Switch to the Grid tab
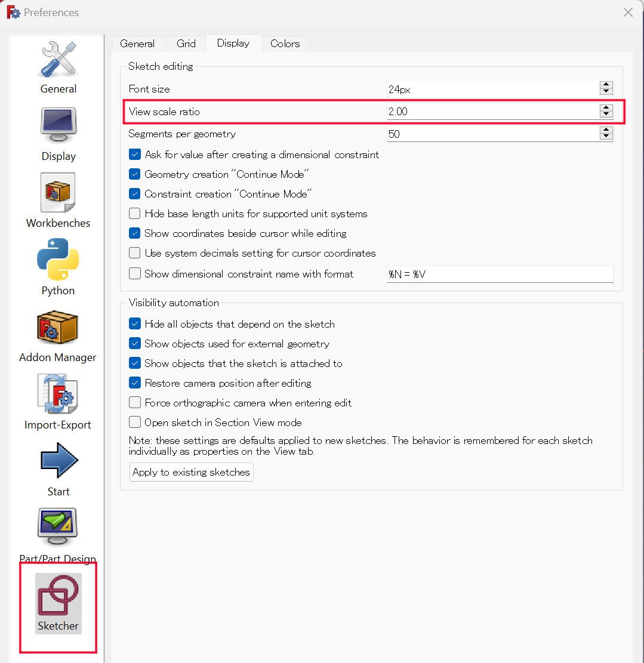This screenshot has height=663, width=644. [186, 44]
